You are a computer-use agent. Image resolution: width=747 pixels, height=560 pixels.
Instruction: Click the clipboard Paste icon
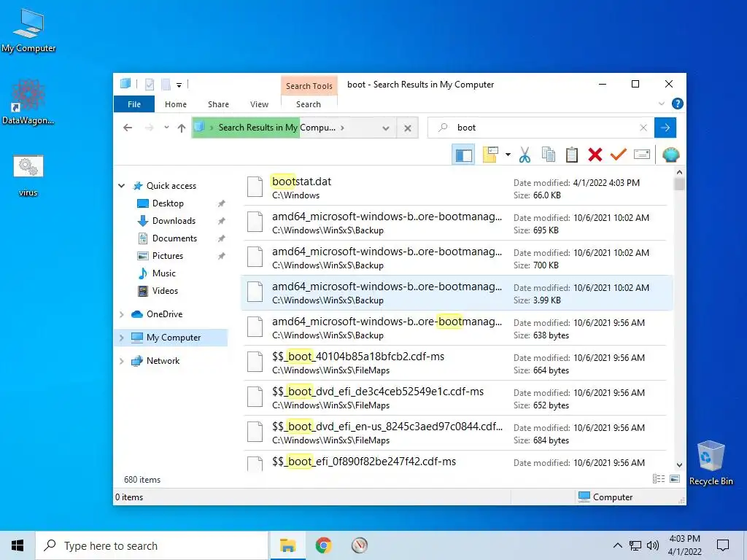click(572, 155)
